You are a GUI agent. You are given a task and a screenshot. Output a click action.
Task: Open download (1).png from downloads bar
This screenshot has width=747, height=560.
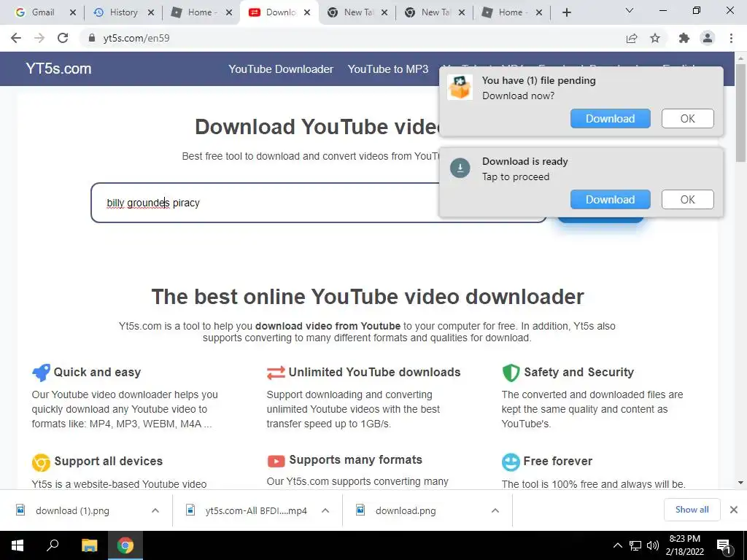point(72,510)
